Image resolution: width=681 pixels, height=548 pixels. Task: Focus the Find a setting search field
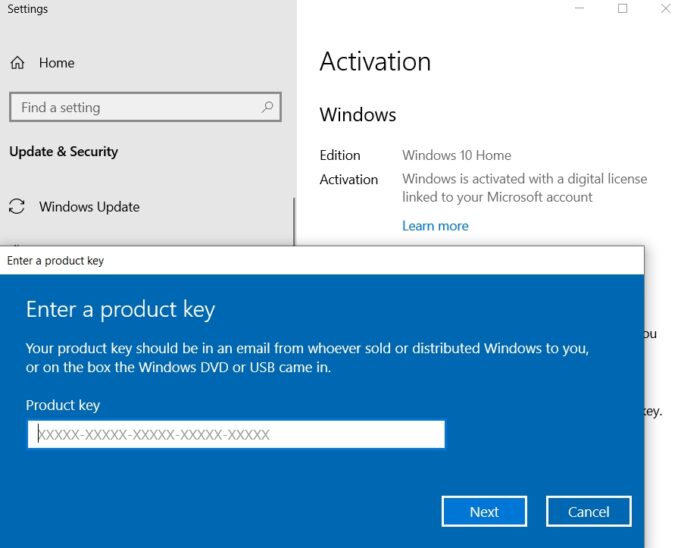135,107
